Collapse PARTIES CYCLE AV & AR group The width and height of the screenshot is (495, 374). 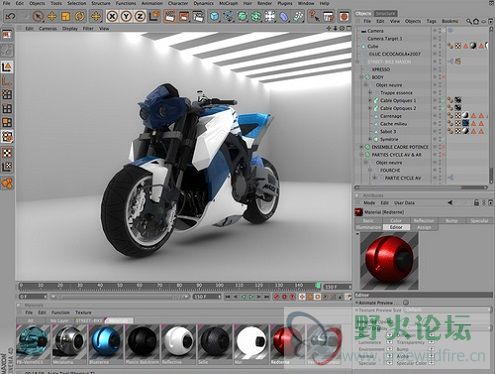pos(362,155)
